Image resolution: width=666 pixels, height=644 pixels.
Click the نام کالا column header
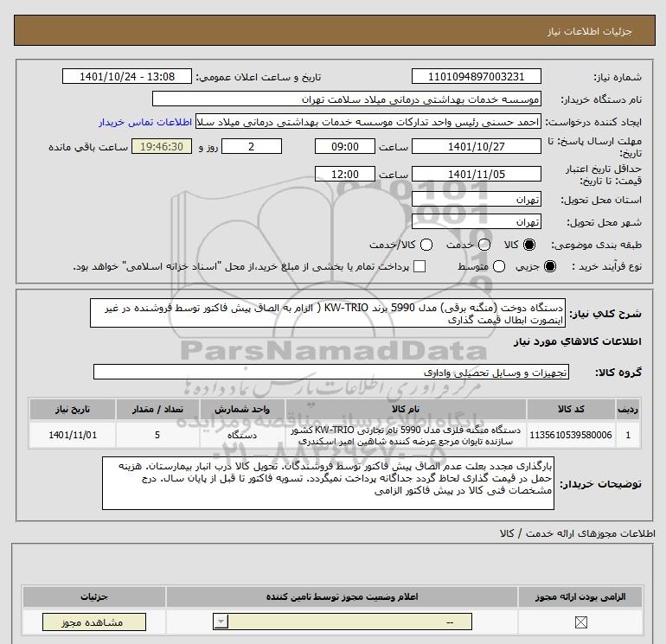click(406, 409)
